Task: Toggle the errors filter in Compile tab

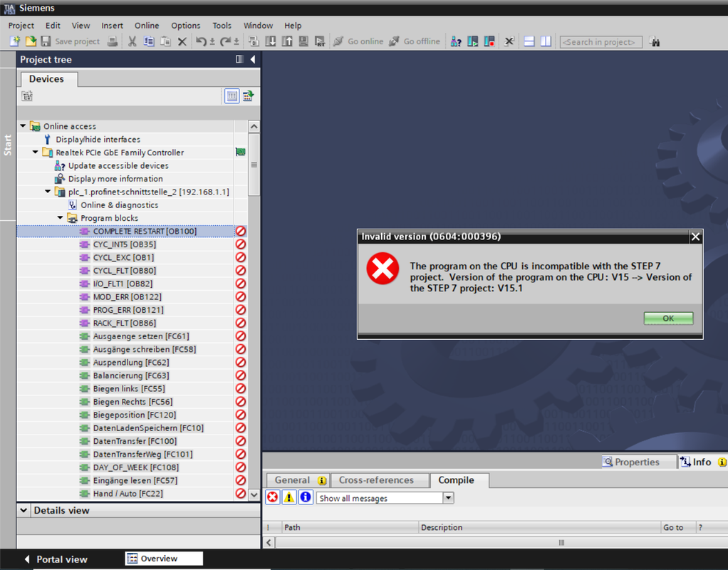Action: pos(273,497)
